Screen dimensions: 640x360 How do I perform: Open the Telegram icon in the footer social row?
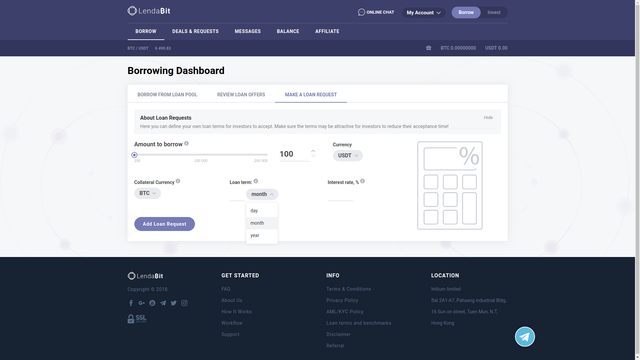pos(163,303)
